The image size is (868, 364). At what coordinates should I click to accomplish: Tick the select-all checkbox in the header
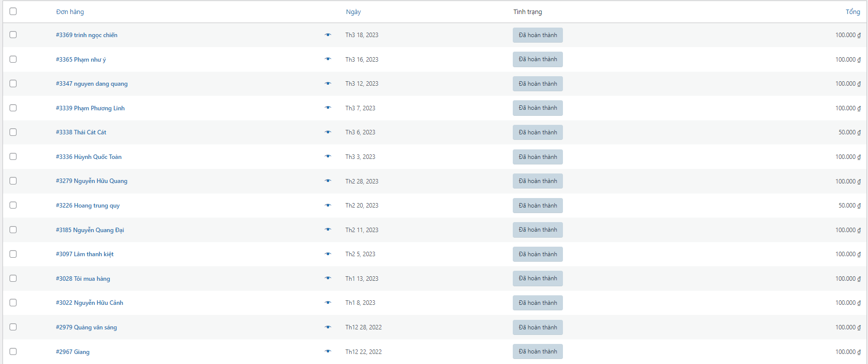(x=13, y=12)
